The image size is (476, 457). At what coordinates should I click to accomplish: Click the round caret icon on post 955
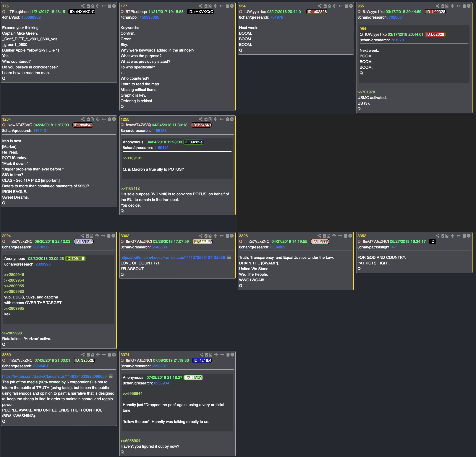[x=468, y=6]
